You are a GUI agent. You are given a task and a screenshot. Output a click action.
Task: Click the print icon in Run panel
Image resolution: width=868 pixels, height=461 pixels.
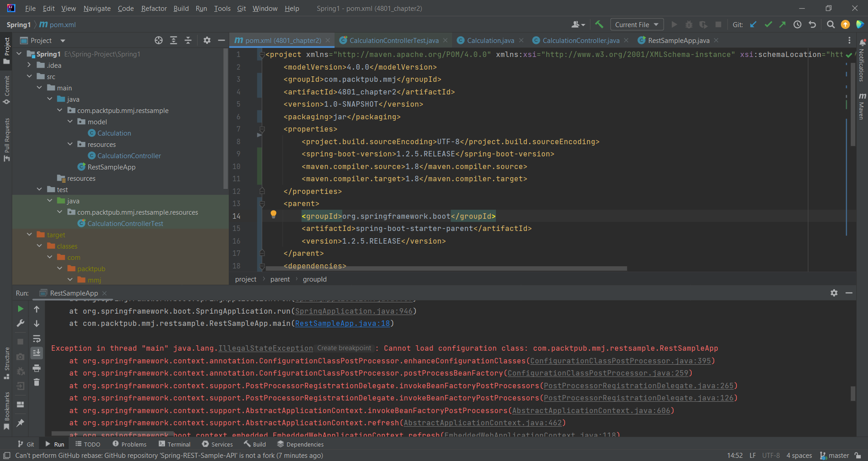37,368
